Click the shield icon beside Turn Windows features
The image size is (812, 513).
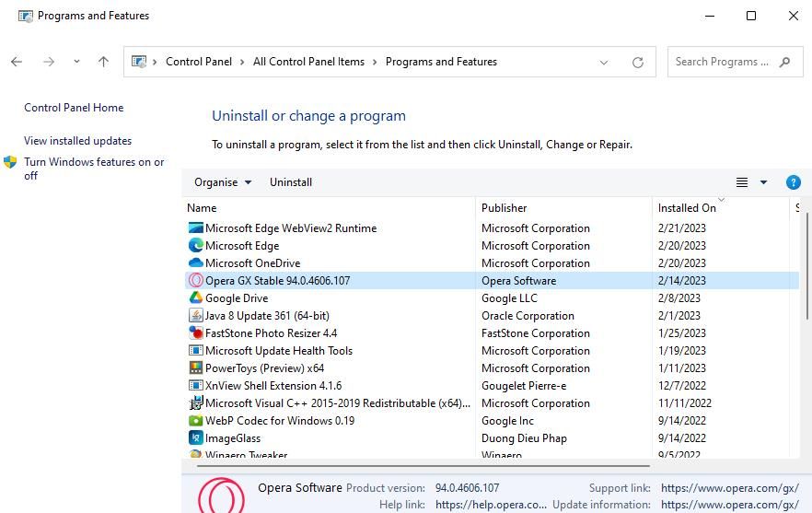(x=10, y=162)
